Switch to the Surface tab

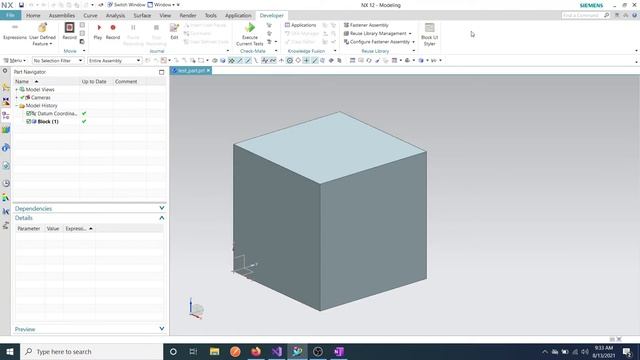coord(142,16)
